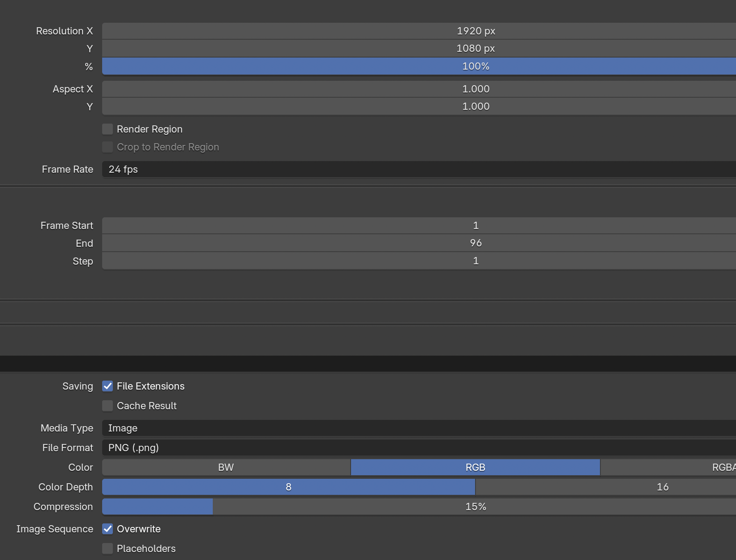Enable the Placeholders checkbox

point(108,548)
